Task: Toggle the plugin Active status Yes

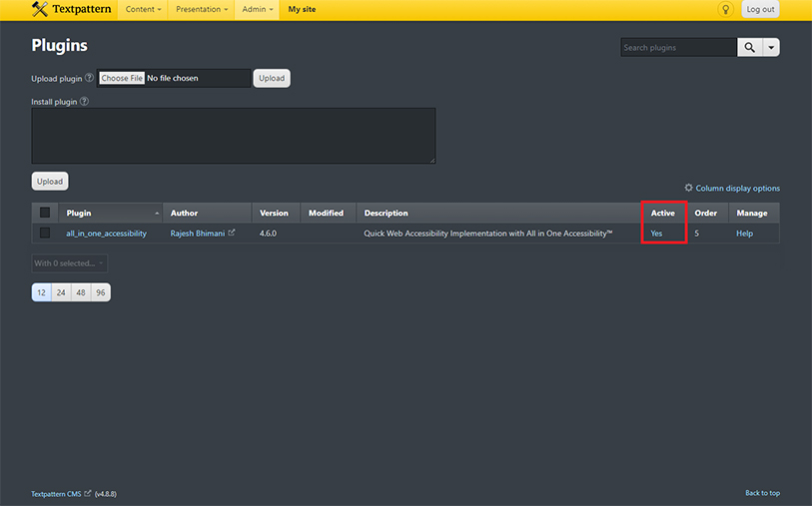Action: (656, 234)
